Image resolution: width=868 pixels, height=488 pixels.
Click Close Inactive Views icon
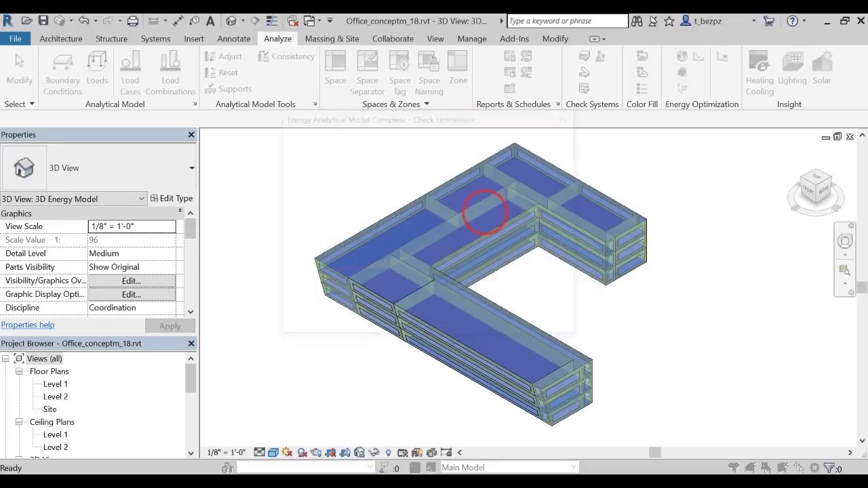point(293,21)
